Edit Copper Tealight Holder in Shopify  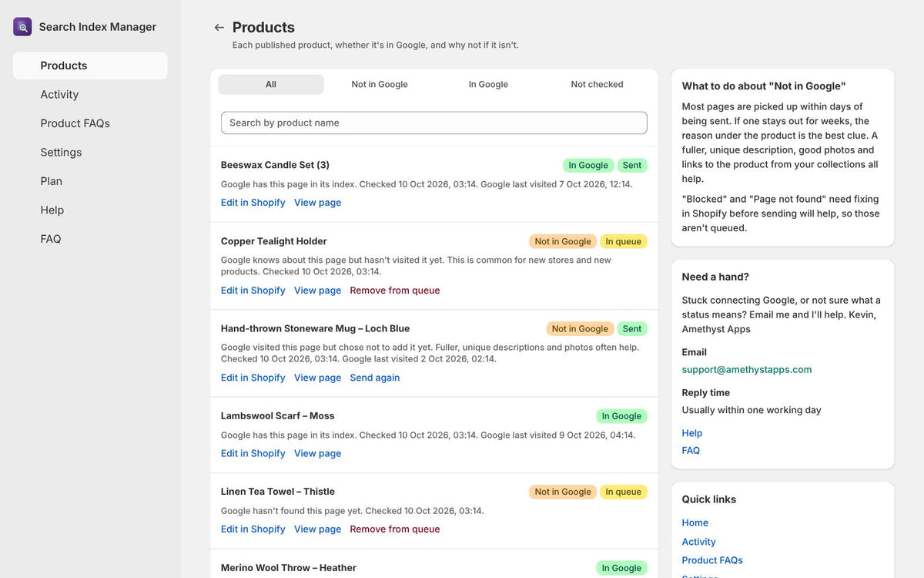[x=253, y=291]
